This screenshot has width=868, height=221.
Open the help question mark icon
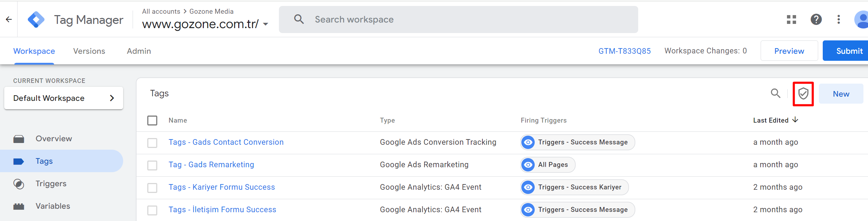coord(816,20)
